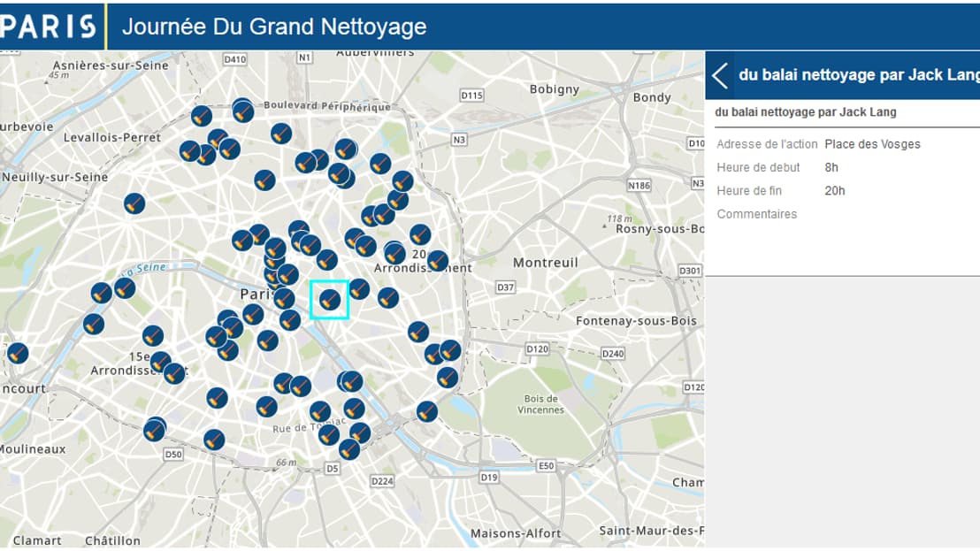This screenshot has height=551, width=980.
Task: Click the broom marker highlighted by the cyan square
Action: click(x=329, y=300)
